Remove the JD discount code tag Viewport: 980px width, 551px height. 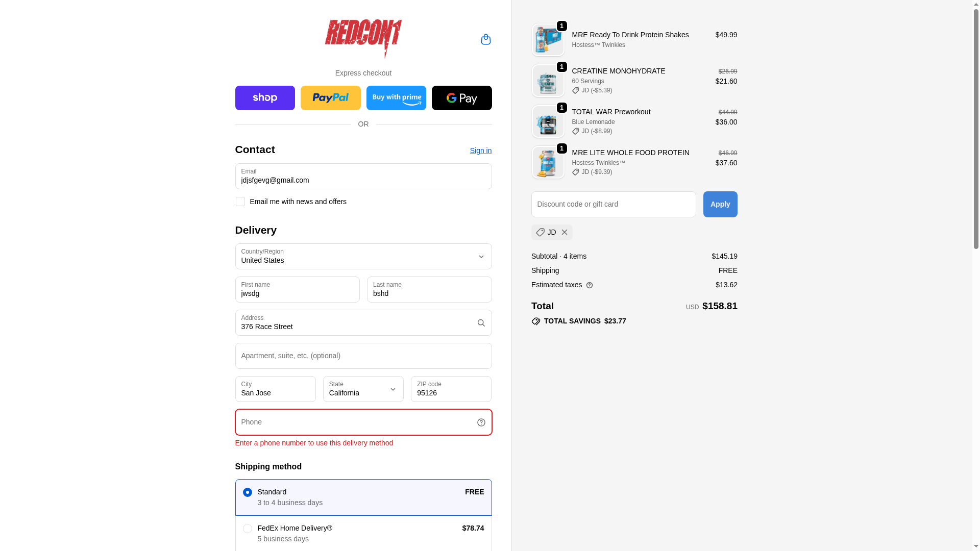[x=565, y=232]
